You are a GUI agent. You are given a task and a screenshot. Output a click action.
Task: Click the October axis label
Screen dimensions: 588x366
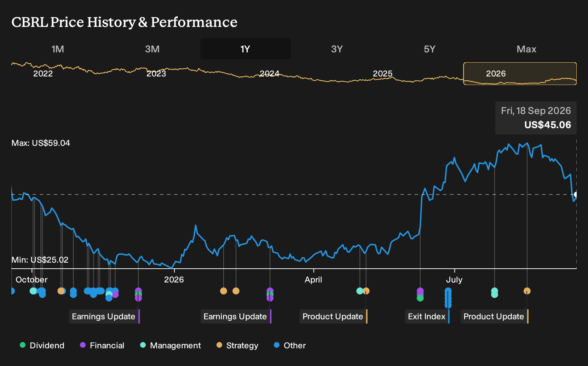(31, 280)
